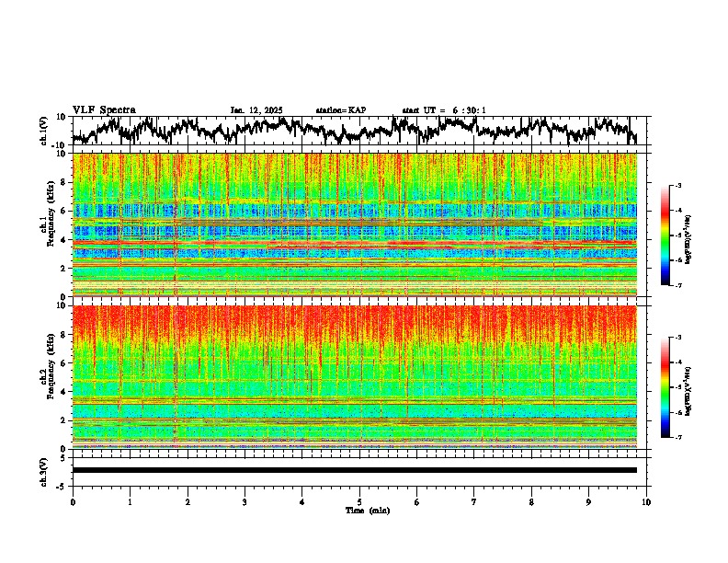Click inside the ch.2 spectrogram panel

[x=355, y=377]
